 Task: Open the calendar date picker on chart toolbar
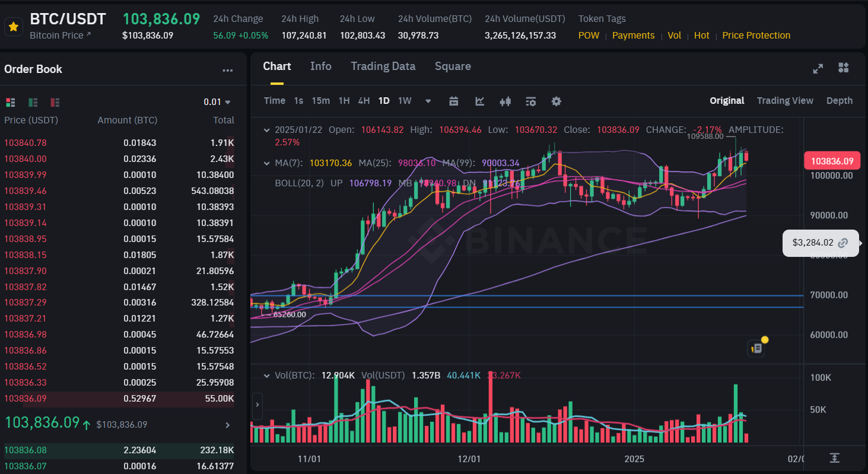click(x=454, y=101)
